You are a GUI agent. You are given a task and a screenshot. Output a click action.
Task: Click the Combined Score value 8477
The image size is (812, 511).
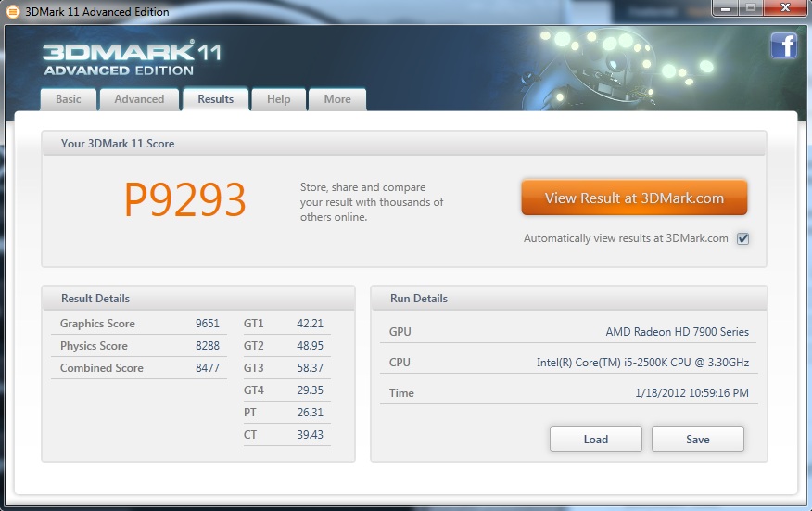pyautogui.click(x=207, y=368)
